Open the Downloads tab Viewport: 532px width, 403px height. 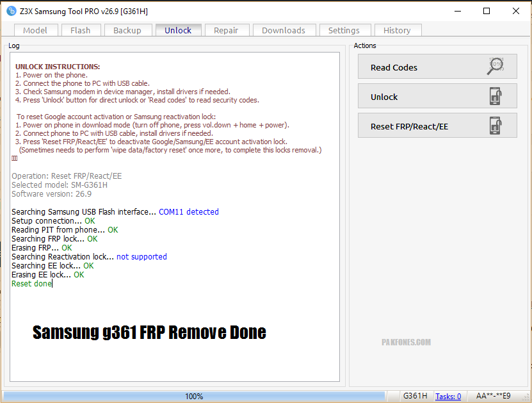coord(284,30)
